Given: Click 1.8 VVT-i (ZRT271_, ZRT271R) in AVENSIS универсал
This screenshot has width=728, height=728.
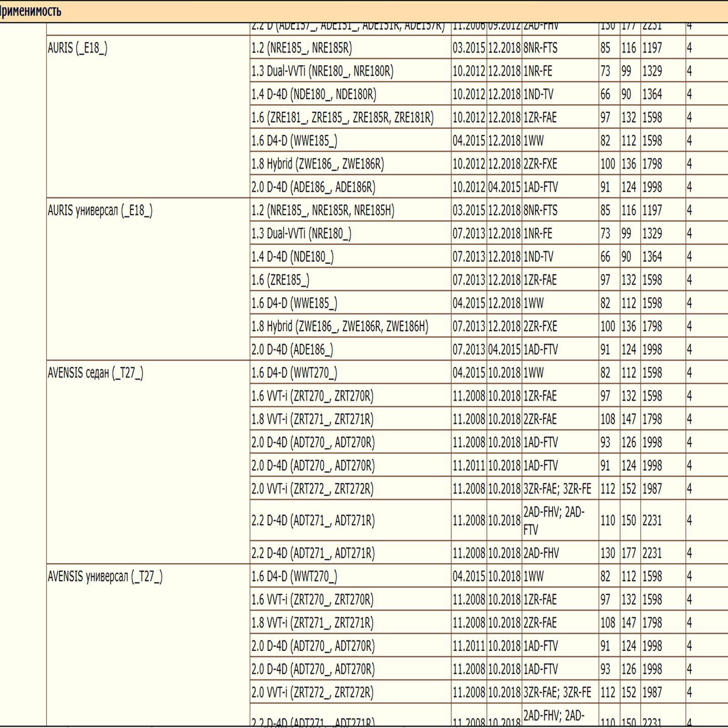Looking at the screenshot, I should 313,623.
